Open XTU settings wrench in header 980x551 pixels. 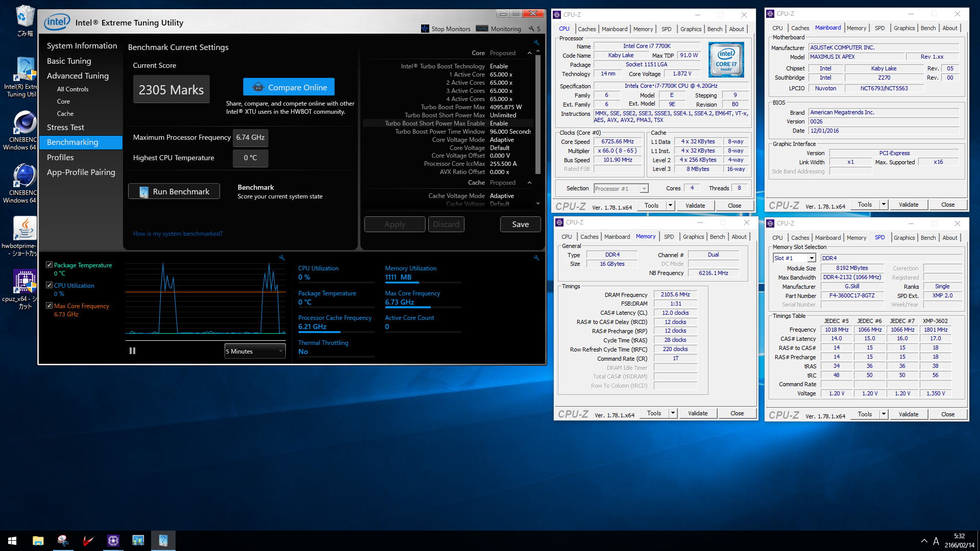(x=531, y=29)
